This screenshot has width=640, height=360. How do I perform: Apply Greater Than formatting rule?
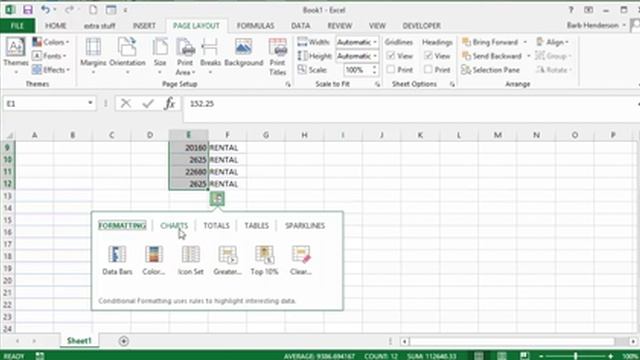click(227, 260)
